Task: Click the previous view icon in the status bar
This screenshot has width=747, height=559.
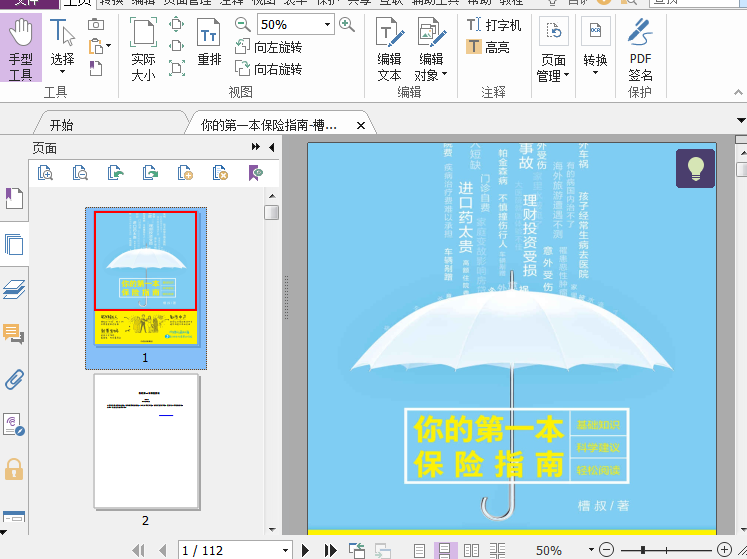Action: pos(357,550)
